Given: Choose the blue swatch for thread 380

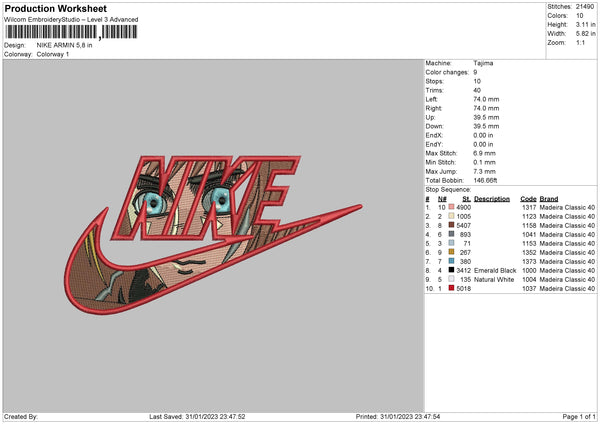Looking at the screenshot, I should pyautogui.click(x=451, y=261).
